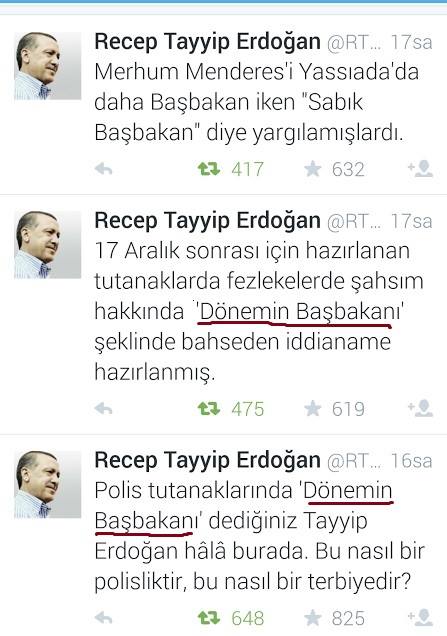Viewport: 447px width, 636px height.
Task: Open Recep Tayyip Erdoğan name in first tweet
Action: pyautogui.click(x=207, y=42)
